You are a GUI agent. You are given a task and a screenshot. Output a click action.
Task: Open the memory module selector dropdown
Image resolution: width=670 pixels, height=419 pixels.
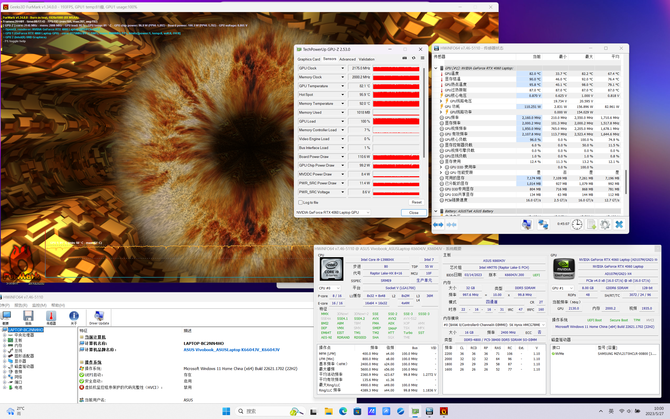point(494,325)
